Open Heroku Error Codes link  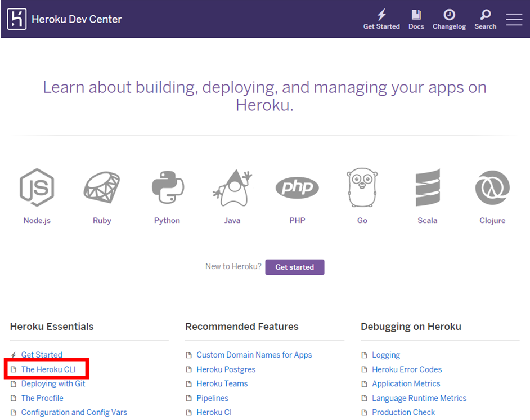407,369
